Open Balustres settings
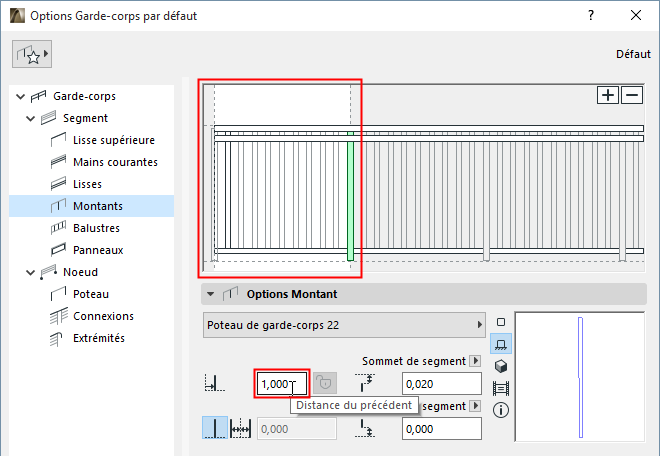This screenshot has height=456, width=660. 96,228
